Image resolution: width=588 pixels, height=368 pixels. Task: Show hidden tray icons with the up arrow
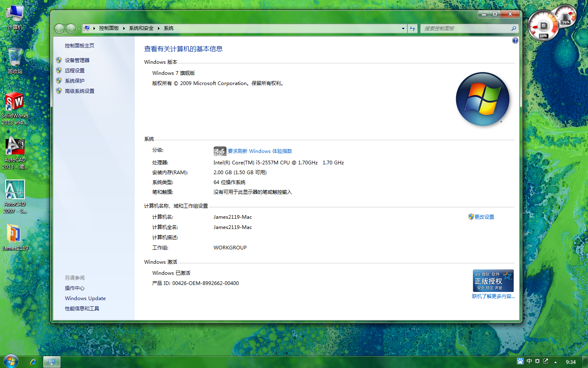click(555, 362)
